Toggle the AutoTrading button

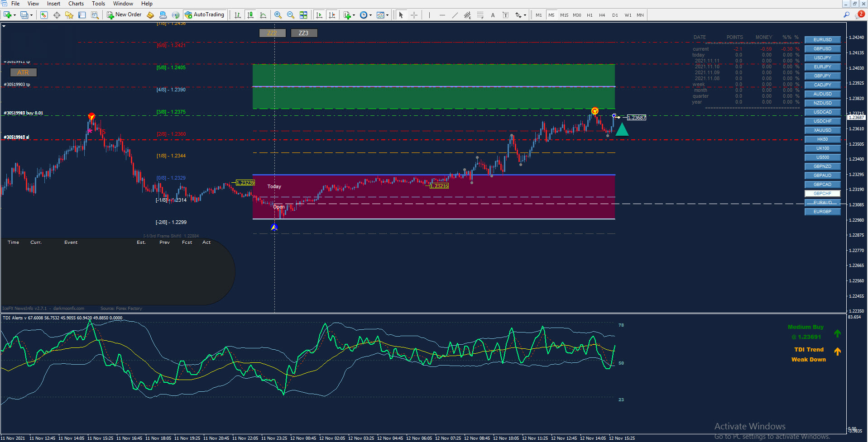pyautogui.click(x=205, y=15)
